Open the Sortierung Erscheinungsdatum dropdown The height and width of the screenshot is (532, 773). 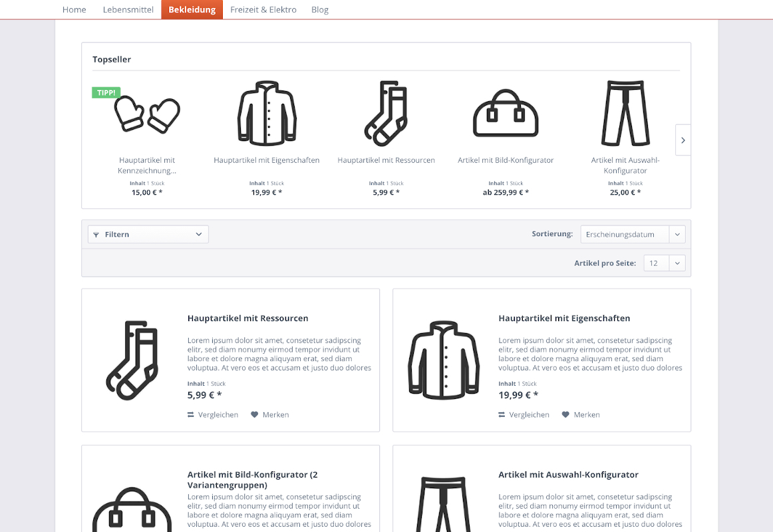(632, 234)
